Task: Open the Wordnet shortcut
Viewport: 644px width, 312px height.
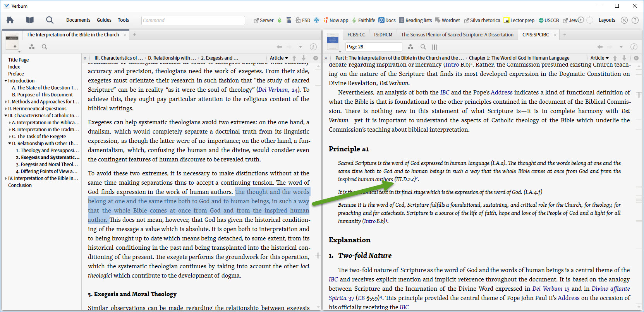Action: (447, 21)
